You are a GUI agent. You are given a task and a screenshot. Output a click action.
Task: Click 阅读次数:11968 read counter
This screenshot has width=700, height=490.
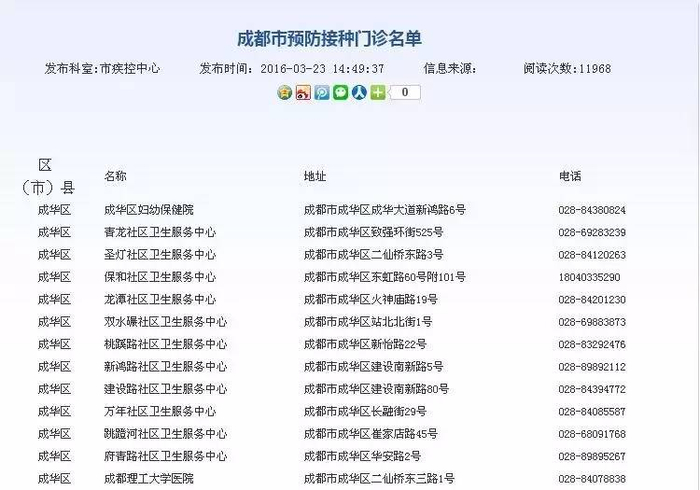(567, 68)
